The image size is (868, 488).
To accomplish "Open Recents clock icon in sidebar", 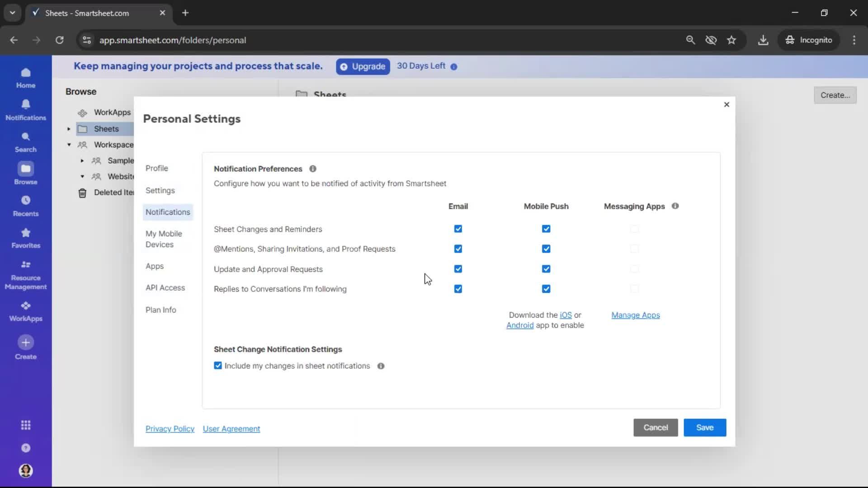I will (26, 206).
